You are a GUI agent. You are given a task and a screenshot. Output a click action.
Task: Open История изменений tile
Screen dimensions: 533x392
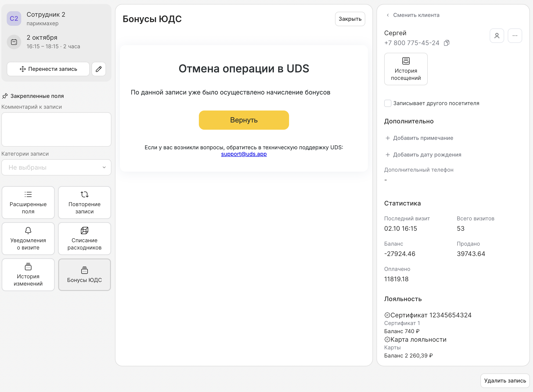click(x=28, y=275)
